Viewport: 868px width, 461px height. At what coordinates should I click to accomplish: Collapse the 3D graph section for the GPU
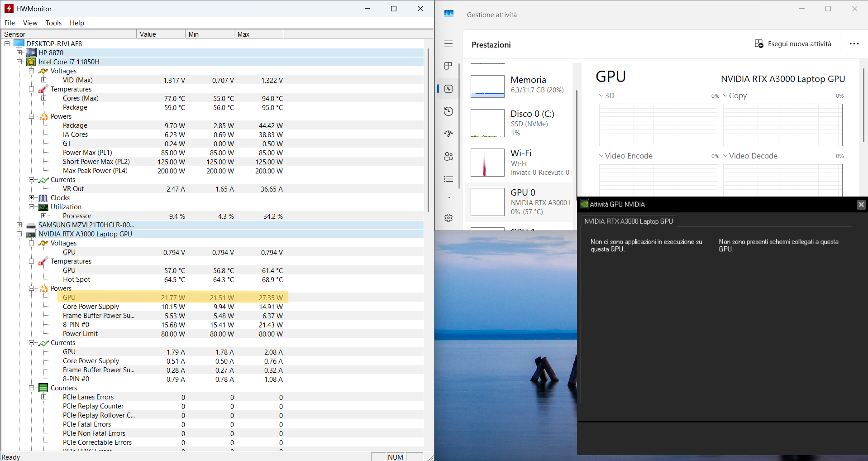coord(600,95)
